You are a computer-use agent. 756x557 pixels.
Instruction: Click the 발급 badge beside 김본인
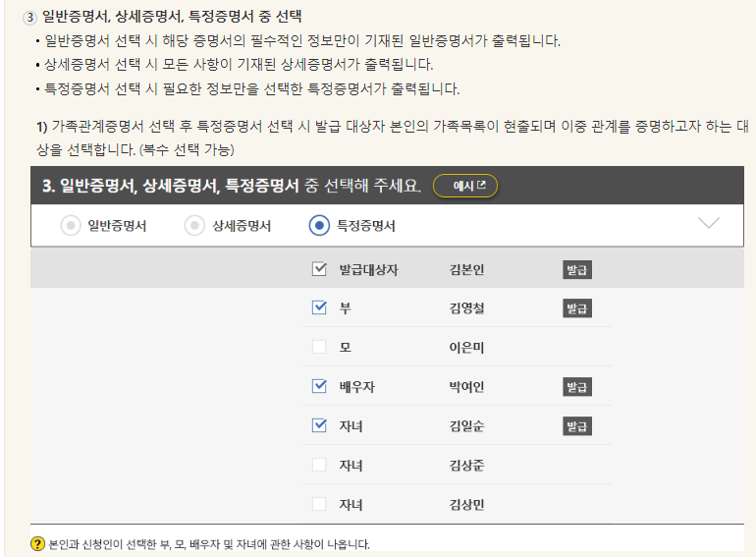pos(577,270)
